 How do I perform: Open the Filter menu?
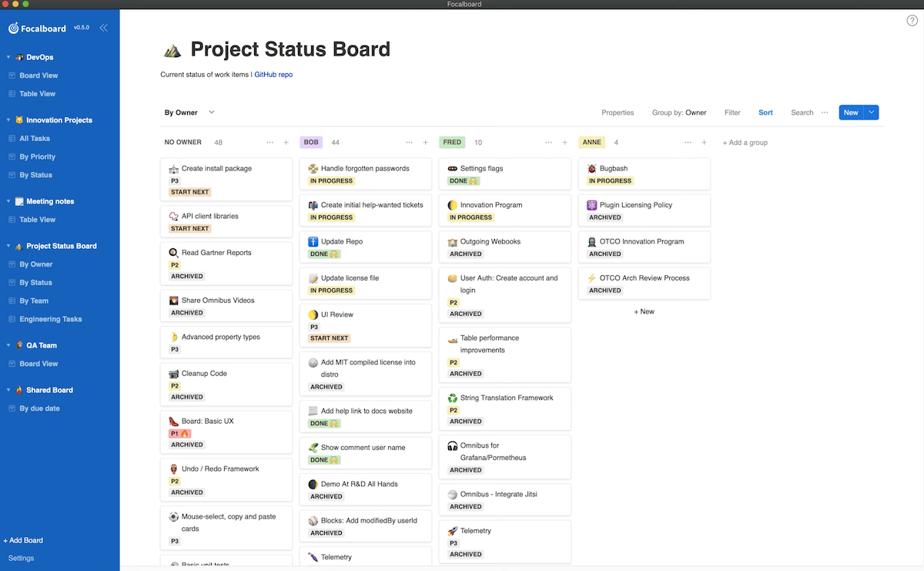point(732,113)
